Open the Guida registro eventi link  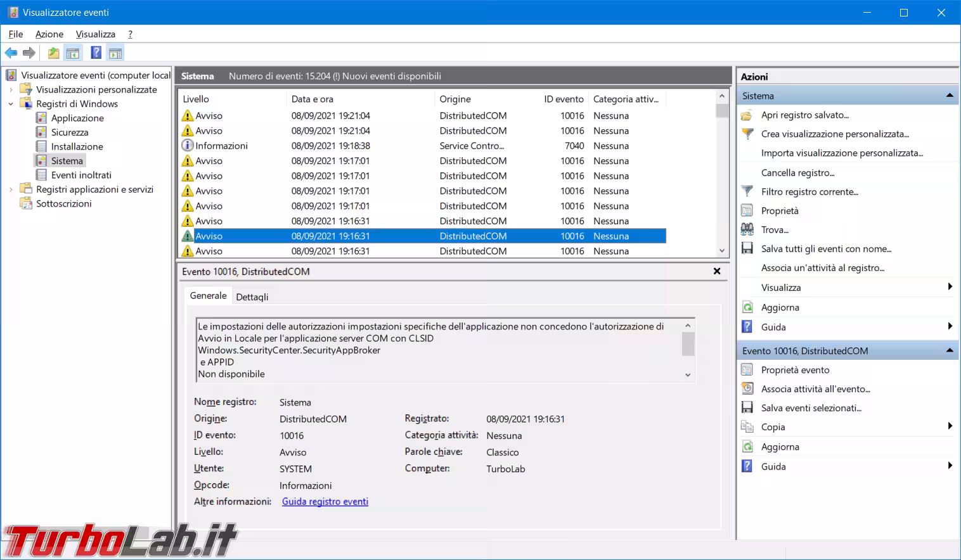(325, 502)
